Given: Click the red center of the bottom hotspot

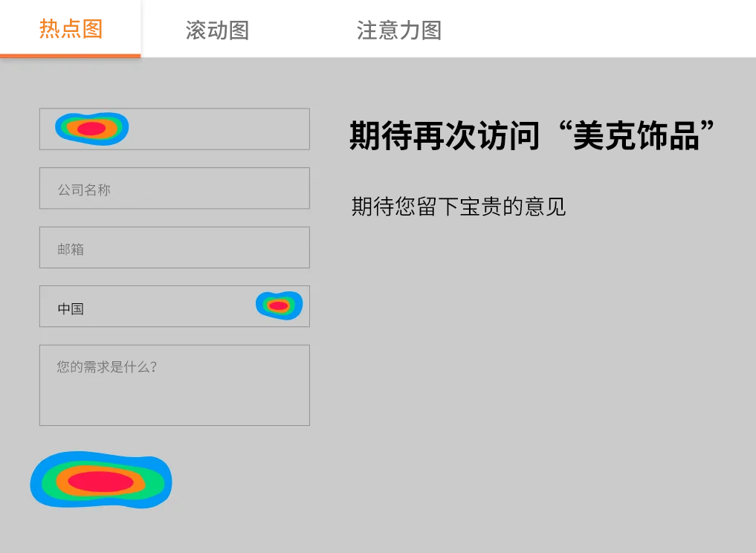Looking at the screenshot, I should point(100,482).
